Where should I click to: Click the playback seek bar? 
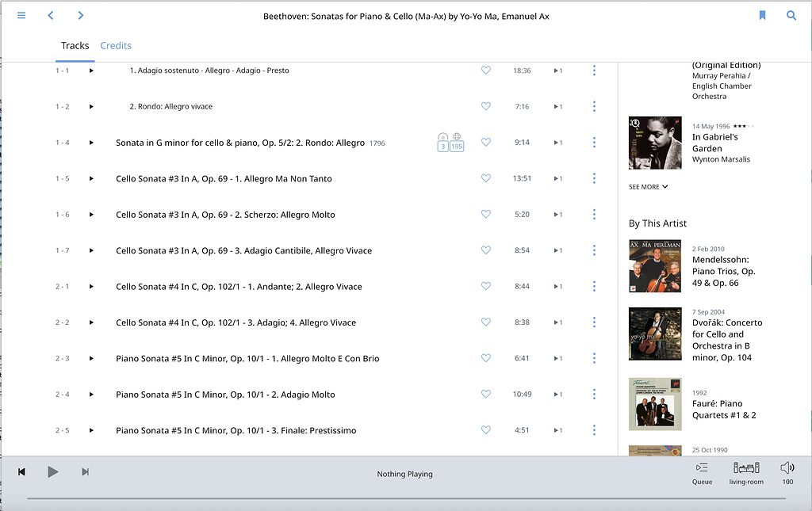[406, 498]
